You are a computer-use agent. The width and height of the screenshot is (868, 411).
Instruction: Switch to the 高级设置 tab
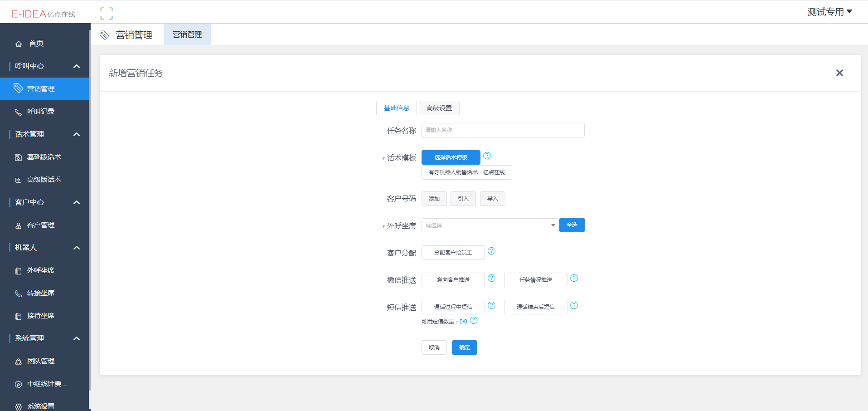439,108
